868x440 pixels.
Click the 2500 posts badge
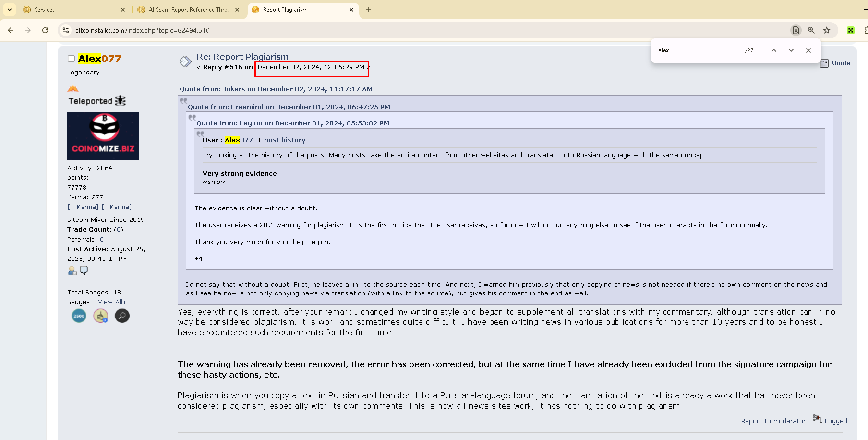pyautogui.click(x=79, y=316)
